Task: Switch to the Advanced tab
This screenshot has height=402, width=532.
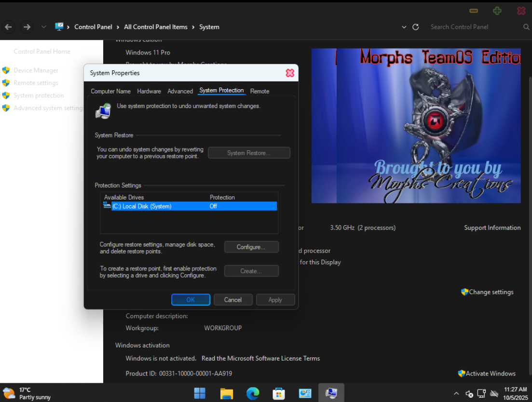Action: tap(180, 91)
